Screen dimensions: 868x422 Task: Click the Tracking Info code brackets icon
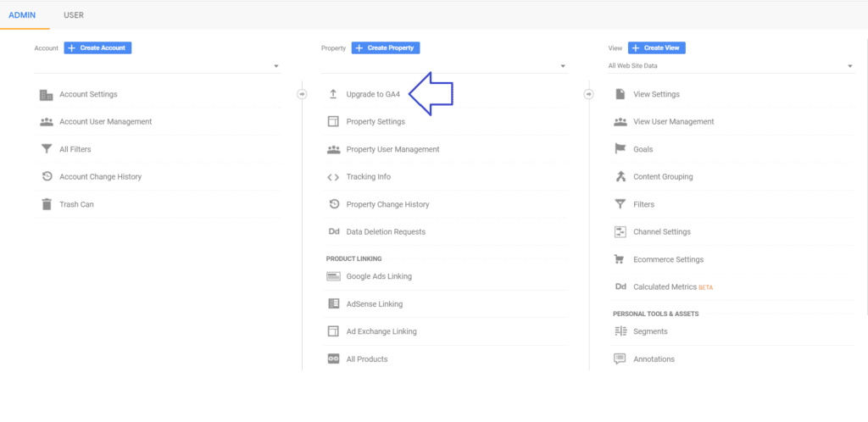click(x=333, y=177)
